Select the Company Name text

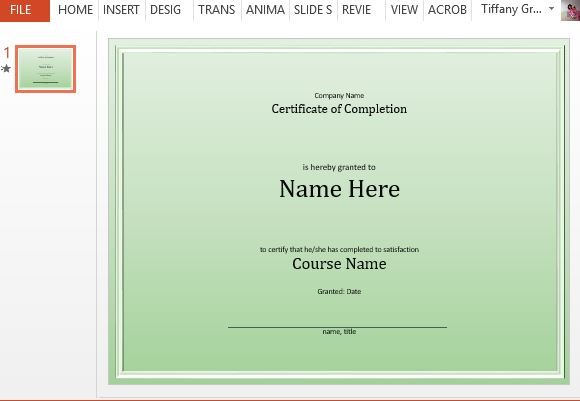[339, 95]
